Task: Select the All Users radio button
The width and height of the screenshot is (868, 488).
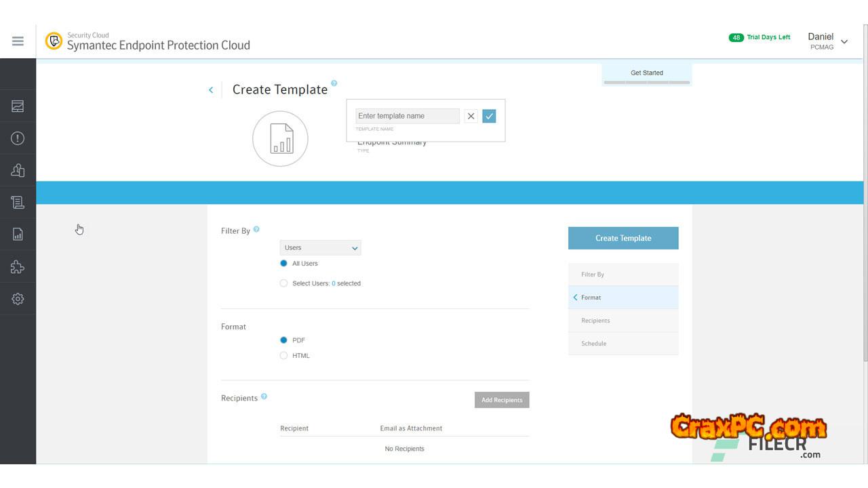Action: pyautogui.click(x=283, y=264)
